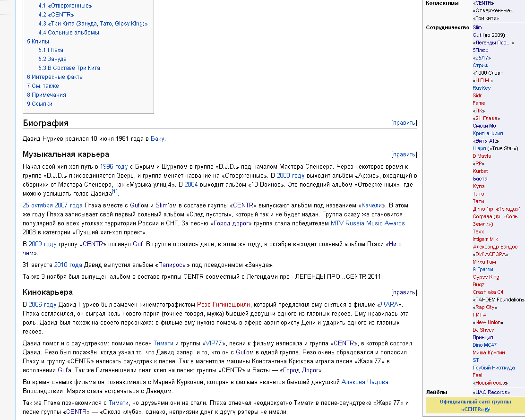Open «25/17» infobox link
The width and height of the screenshot is (525, 420).
(482, 58)
